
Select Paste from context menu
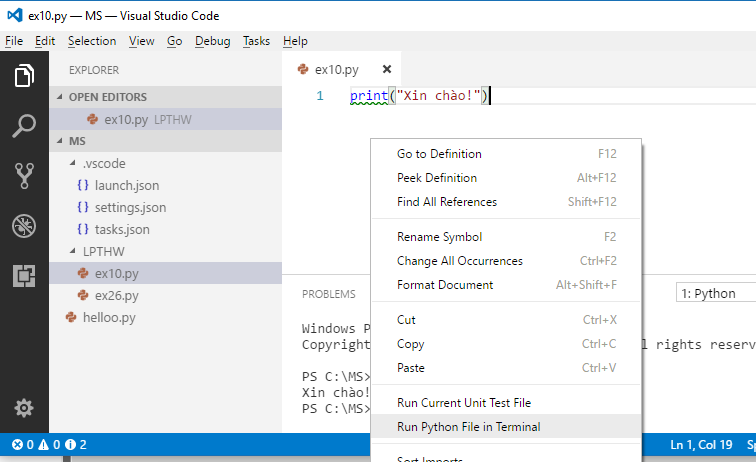pyautogui.click(x=506, y=368)
